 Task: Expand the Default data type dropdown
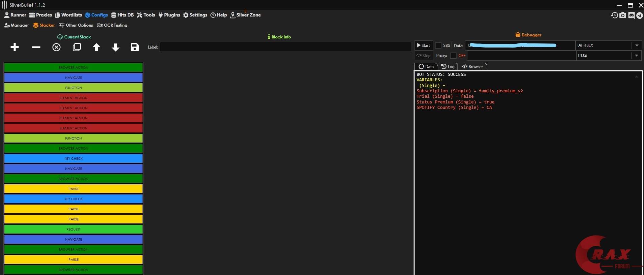pyautogui.click(x=637, y=45)
